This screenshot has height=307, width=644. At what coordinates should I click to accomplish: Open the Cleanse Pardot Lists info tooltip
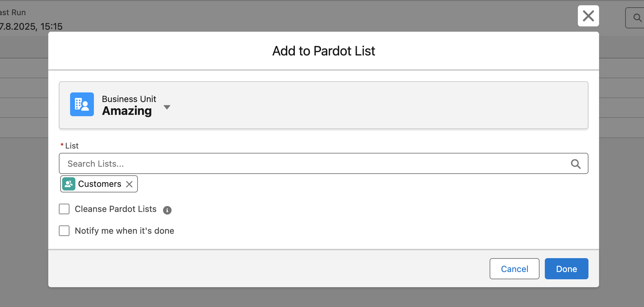coord(167,210)
